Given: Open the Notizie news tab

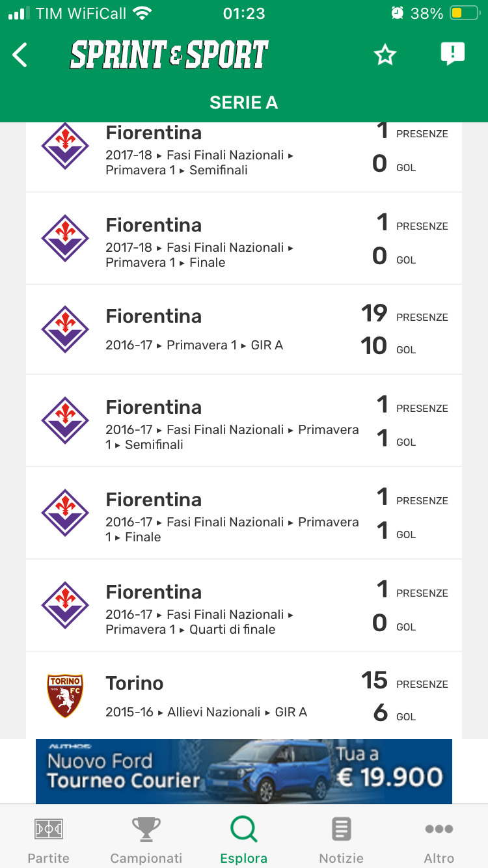Looking at the screenshot, I should pos(342,839).
